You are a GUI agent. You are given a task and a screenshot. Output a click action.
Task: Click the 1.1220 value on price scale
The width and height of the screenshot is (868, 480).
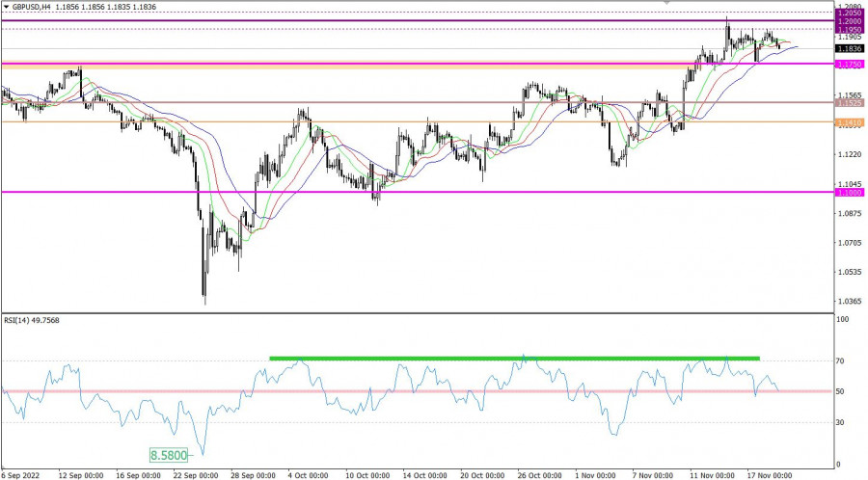click(849, 154)
